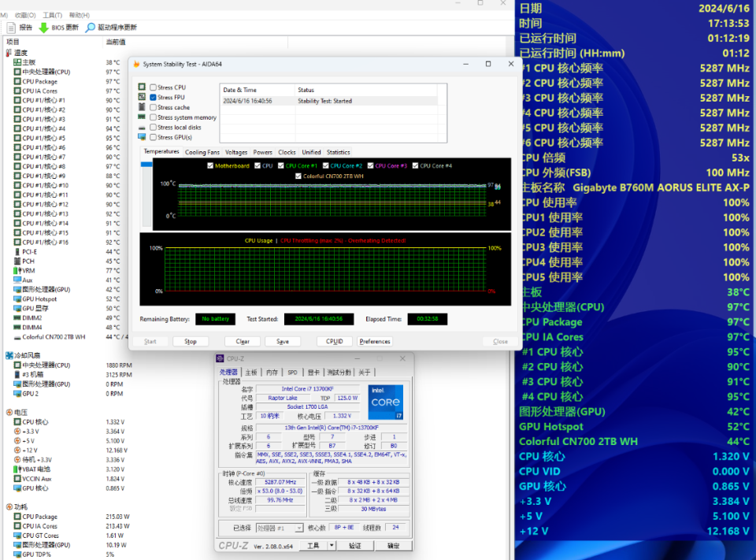Click the driver update magnifier icon

click(91, 28)
